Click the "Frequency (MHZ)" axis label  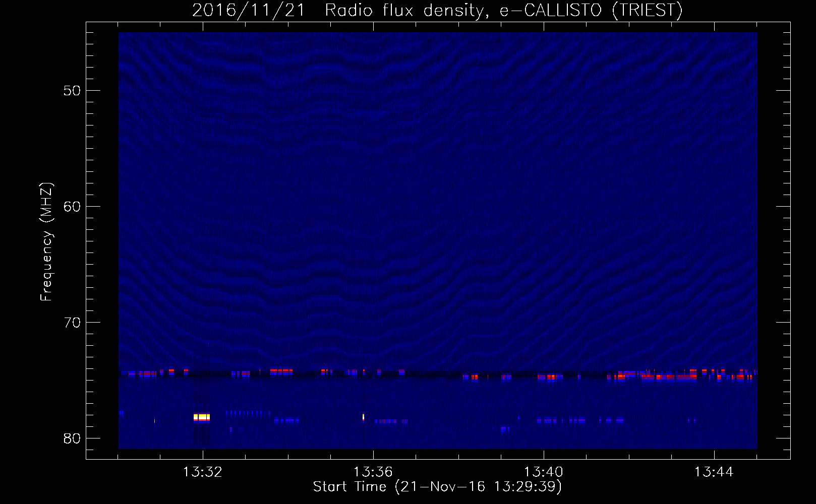pyautogui.click(x=46, y=242)
